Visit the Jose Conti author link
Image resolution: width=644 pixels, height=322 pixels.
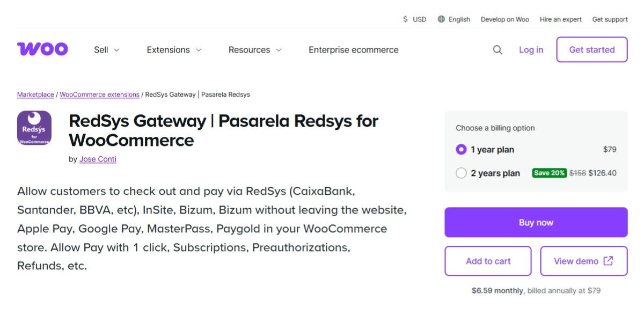(x=98, y=159)
